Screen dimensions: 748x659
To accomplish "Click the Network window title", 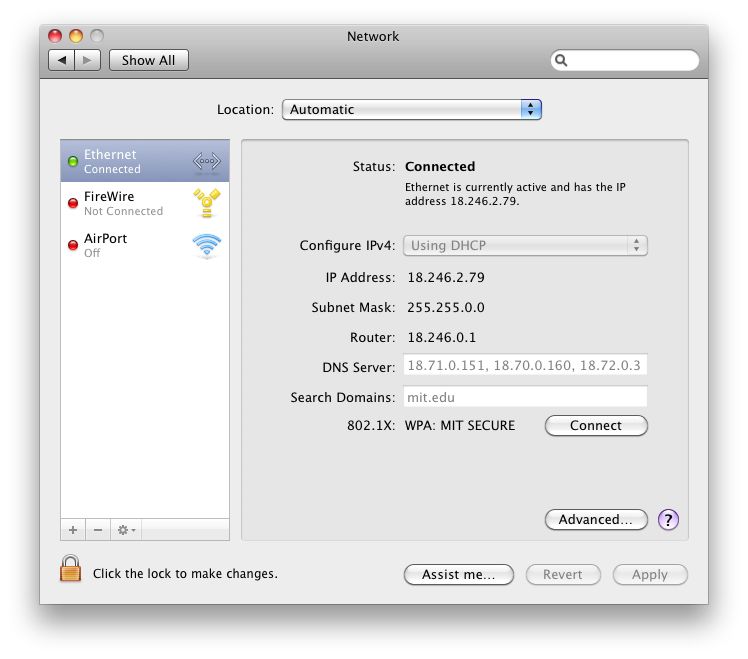I will click(x=373, y=36).
